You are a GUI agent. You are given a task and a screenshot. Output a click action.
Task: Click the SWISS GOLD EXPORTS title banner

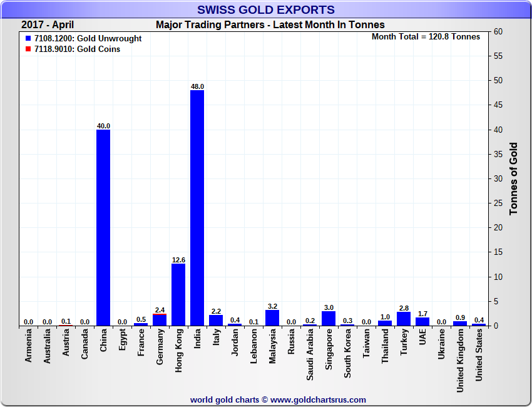[266, 9]
